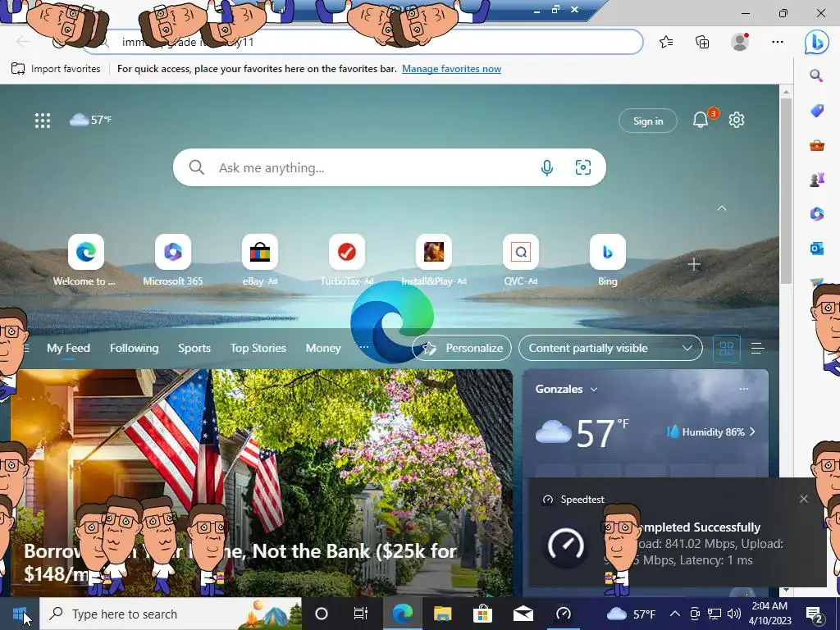Open the page settings gear icon
Screen dimensions: 840x630
tap(737, 120)
